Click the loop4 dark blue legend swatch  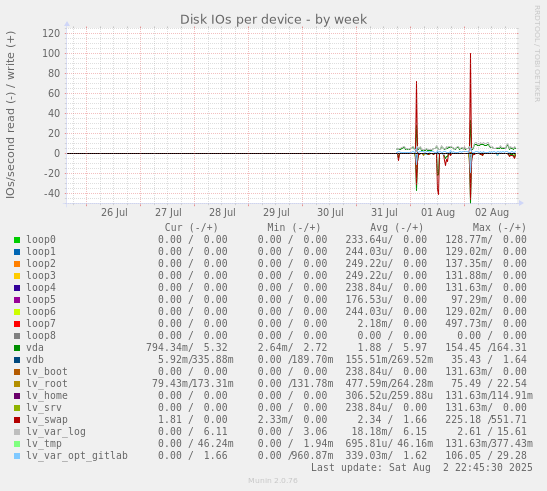[x=17, y=288]
